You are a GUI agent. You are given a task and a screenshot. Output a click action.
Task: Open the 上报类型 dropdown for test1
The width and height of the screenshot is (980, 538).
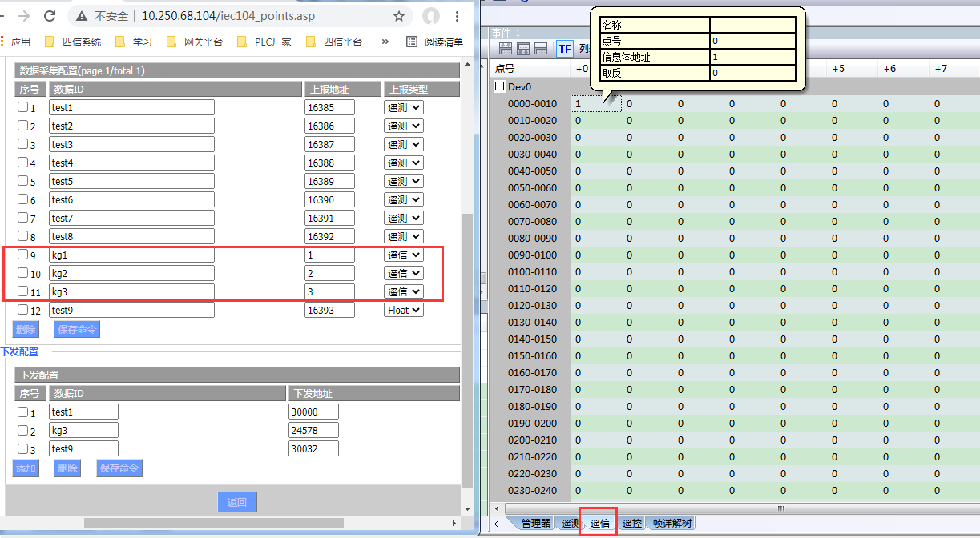pos(404,107)
